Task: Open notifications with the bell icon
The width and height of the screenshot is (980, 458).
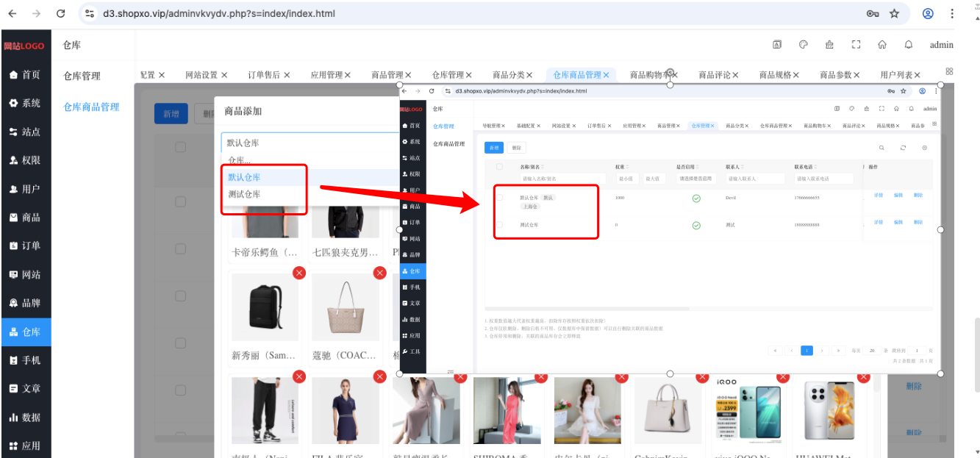Action: 909,45
